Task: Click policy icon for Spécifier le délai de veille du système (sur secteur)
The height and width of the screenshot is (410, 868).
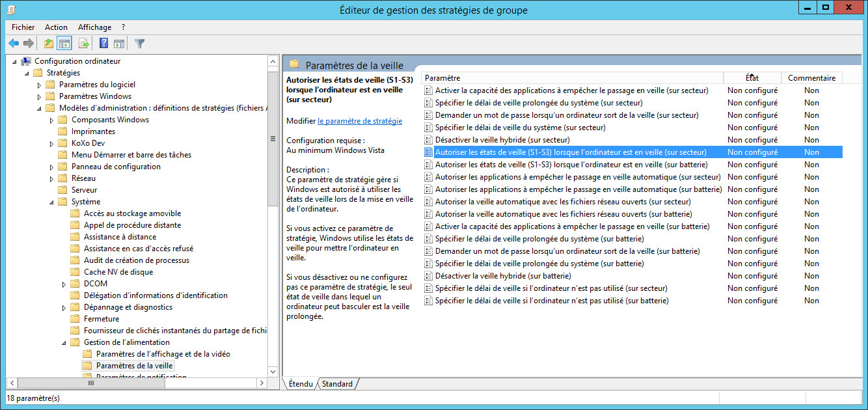Action: (x=428, y=128)
